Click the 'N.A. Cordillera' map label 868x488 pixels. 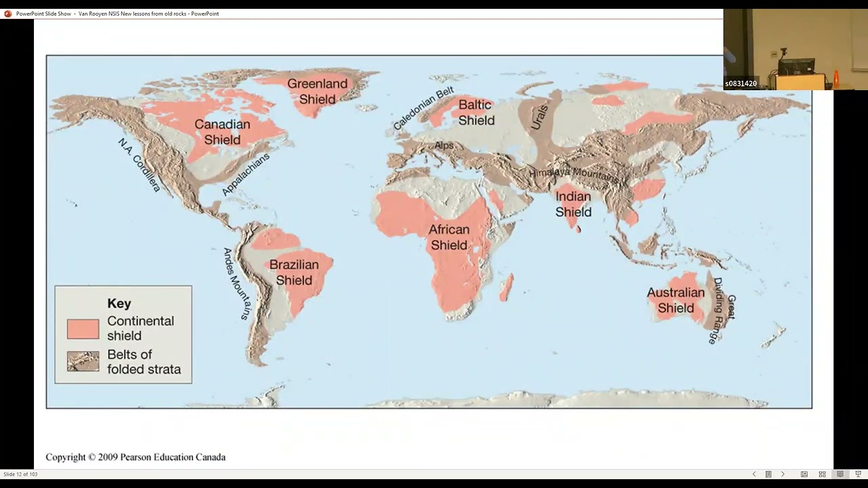pos(139,165)
